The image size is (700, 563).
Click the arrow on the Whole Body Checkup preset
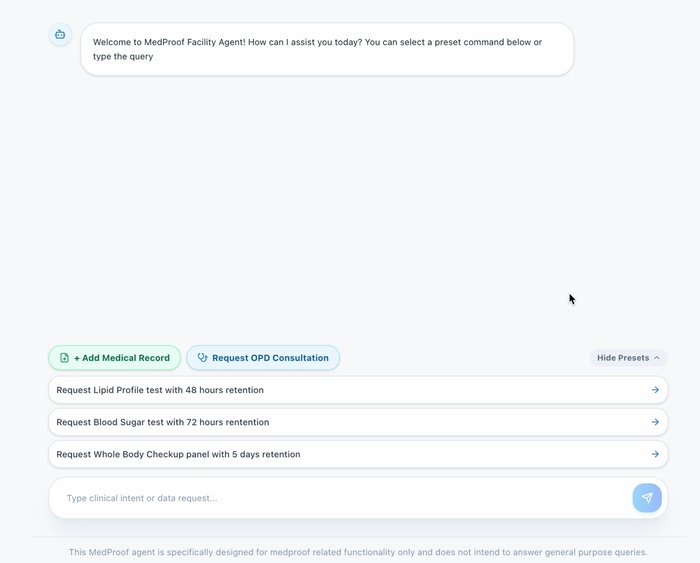pyautogui.click(x=655, y=454)
